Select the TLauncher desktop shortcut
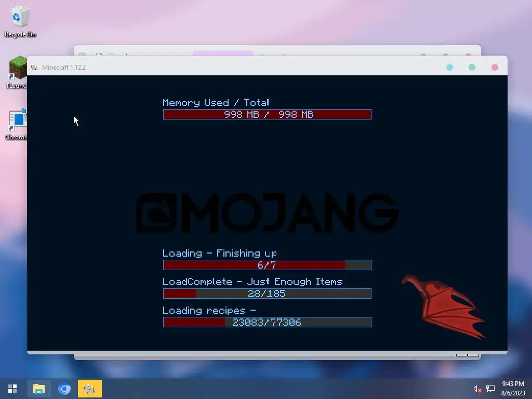532x399 pixels. pyautogui.click(x=18, y=72)
